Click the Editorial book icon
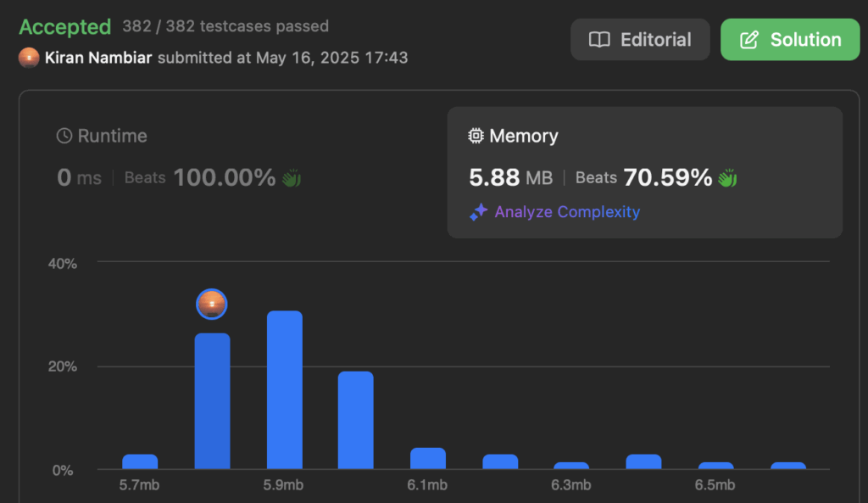Image resolution: width=868 pixels, height=503 pixels. pos(599,40)
